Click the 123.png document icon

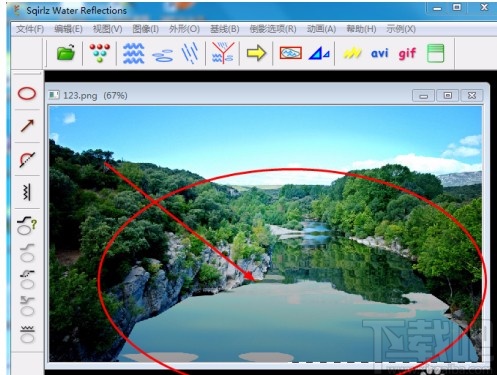click(x=54, y=95)
